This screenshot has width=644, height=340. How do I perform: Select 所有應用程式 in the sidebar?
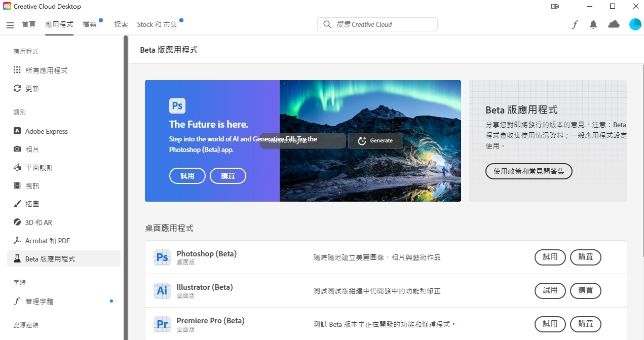(46, 70)
